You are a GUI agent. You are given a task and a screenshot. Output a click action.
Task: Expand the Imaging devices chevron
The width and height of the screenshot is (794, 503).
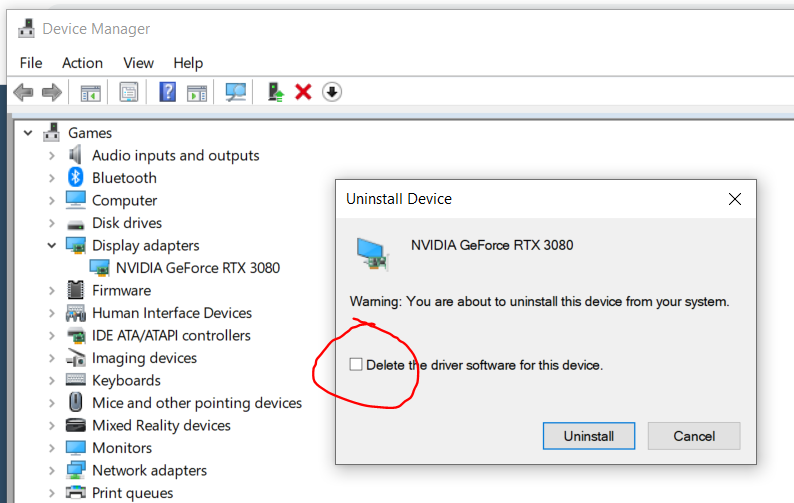pos(52,358)
